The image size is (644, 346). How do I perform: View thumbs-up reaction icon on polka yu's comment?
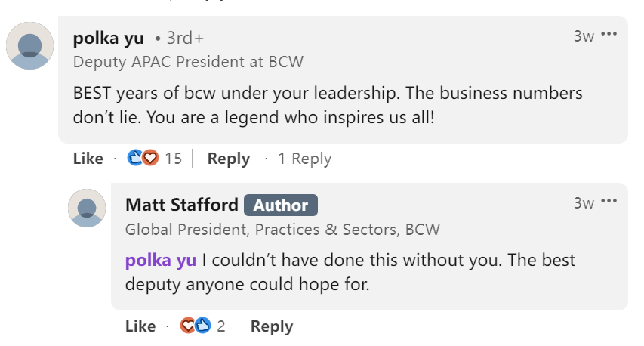[x=134, y=158]
